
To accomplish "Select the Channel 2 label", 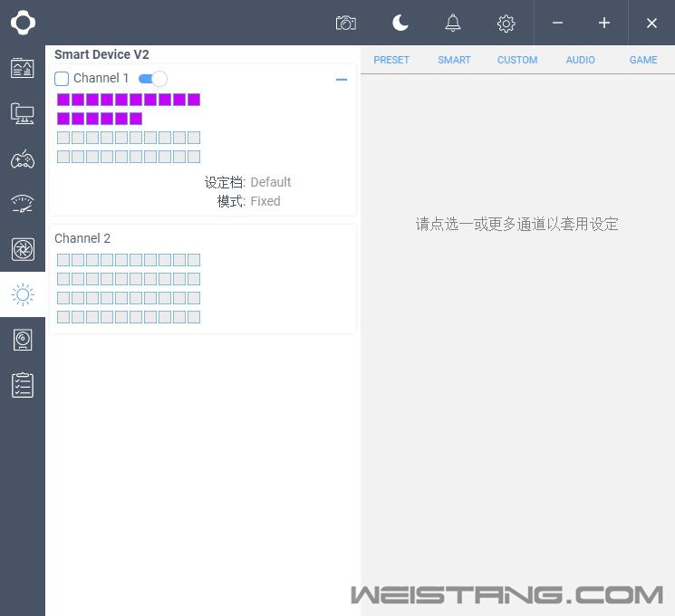I will coord(82,238).
